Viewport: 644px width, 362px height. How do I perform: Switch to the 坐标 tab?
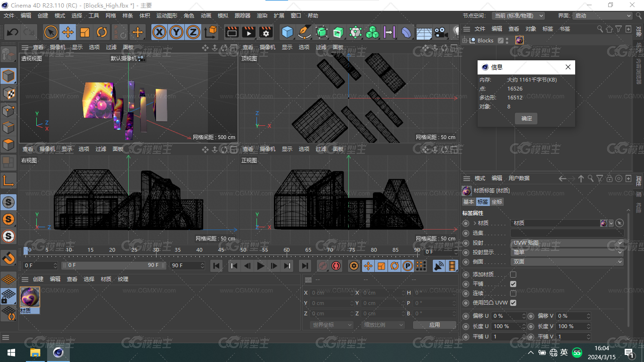(497, 202)
